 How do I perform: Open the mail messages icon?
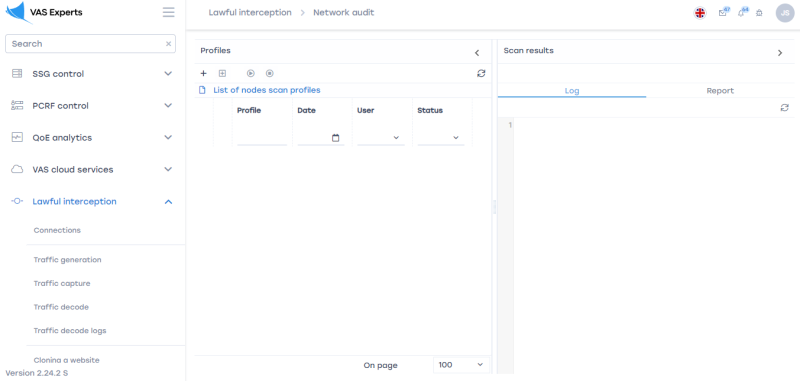(723, 12)
